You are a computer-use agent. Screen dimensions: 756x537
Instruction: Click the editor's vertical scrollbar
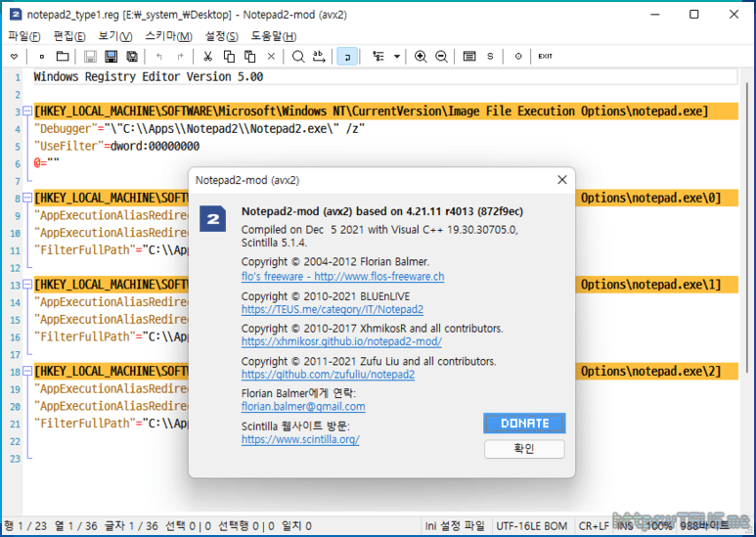point(747,227)
